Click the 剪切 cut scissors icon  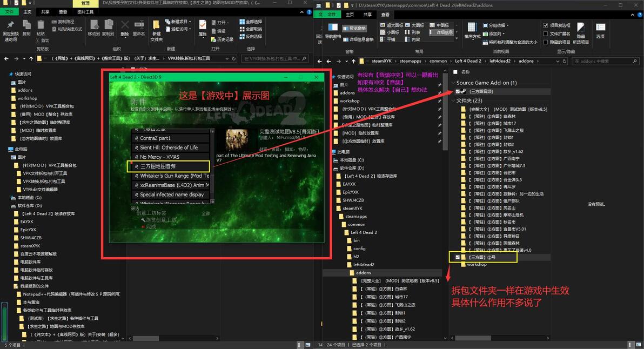pyautogui.click(x=38, y=40)
